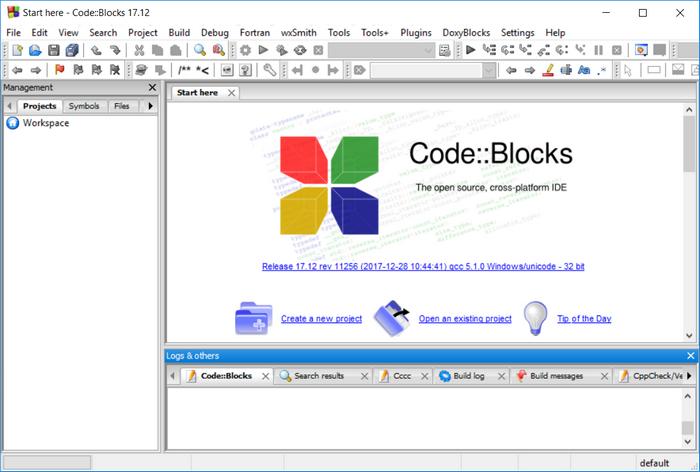Close the Start here tab

point(231,93)
